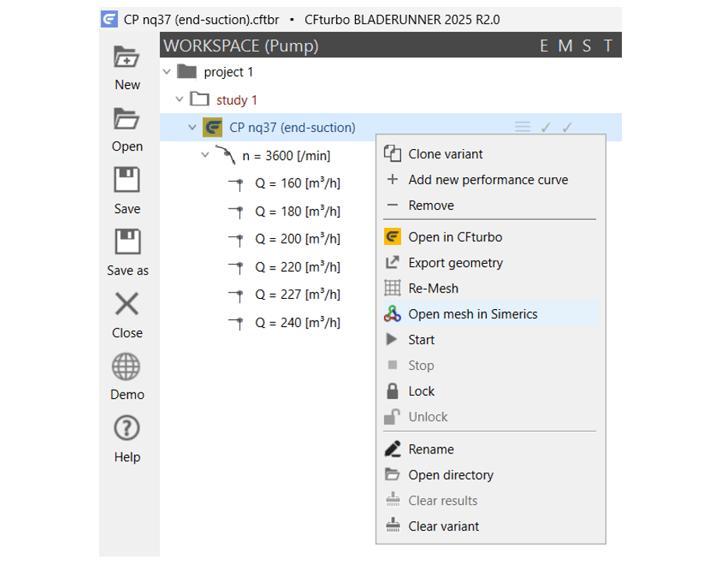Start the simulation from the context menu
The height and width of the screenshot is (576, 728).
click(x=490, y=340)
